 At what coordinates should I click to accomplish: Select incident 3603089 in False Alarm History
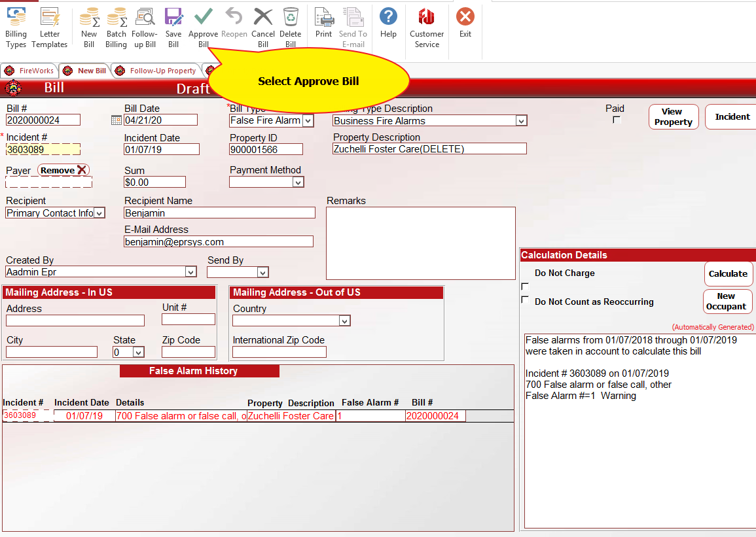coord(27,415)
